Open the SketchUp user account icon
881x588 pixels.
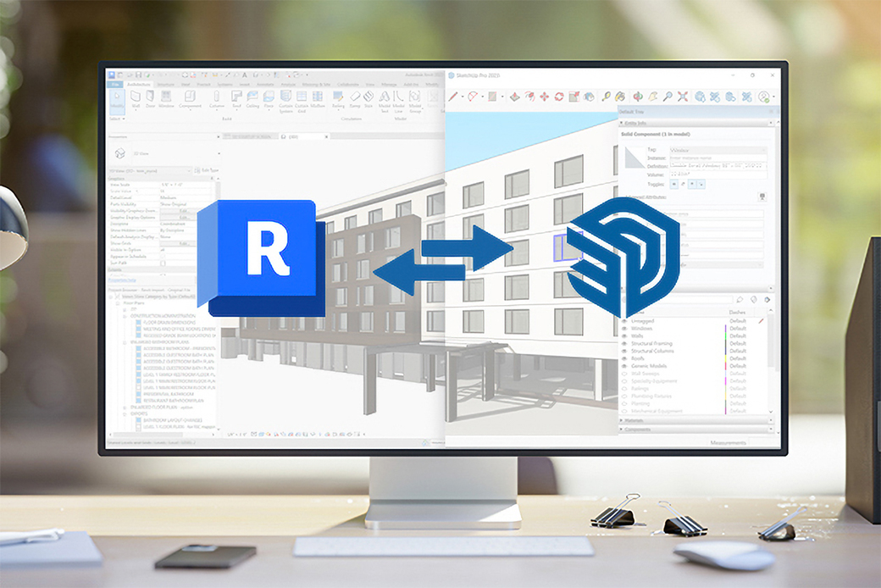(763, 97)
